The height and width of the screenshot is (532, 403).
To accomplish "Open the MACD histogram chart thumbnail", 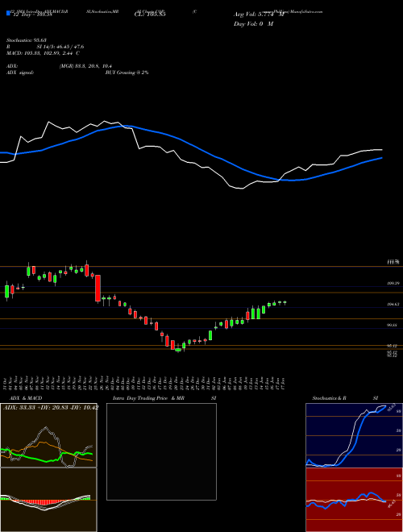I will pyautogui.click(x=48, y=500).
